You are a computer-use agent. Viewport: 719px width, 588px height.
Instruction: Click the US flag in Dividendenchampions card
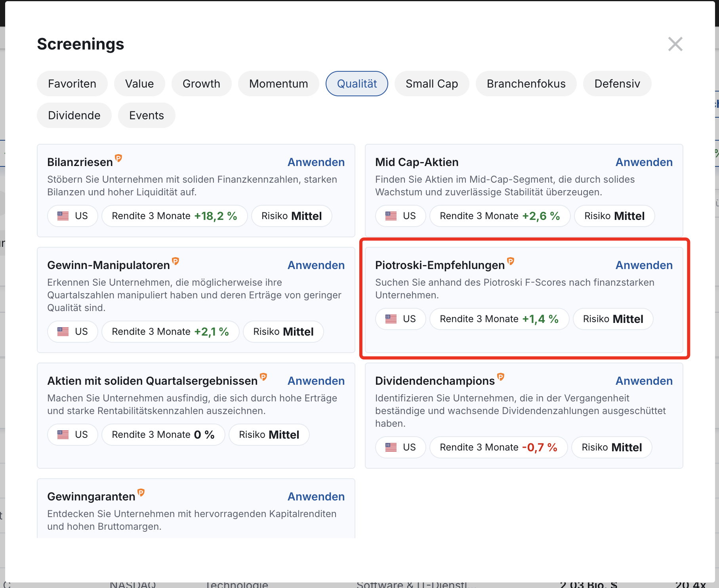pyautogui.click(x=391, y=447)
